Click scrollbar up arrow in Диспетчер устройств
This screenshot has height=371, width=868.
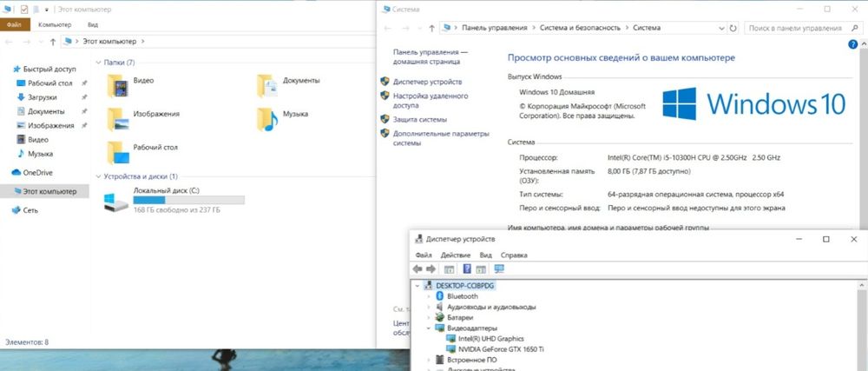(862, 285)
